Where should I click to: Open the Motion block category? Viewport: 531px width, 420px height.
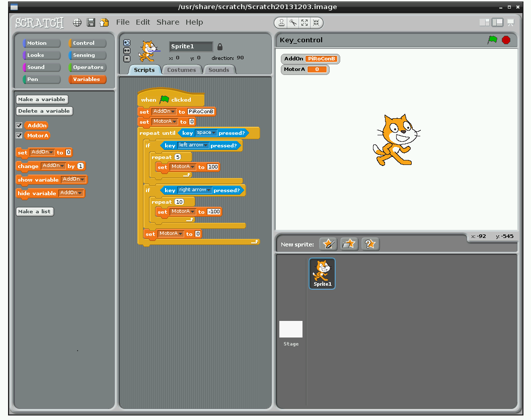point(41,43)
